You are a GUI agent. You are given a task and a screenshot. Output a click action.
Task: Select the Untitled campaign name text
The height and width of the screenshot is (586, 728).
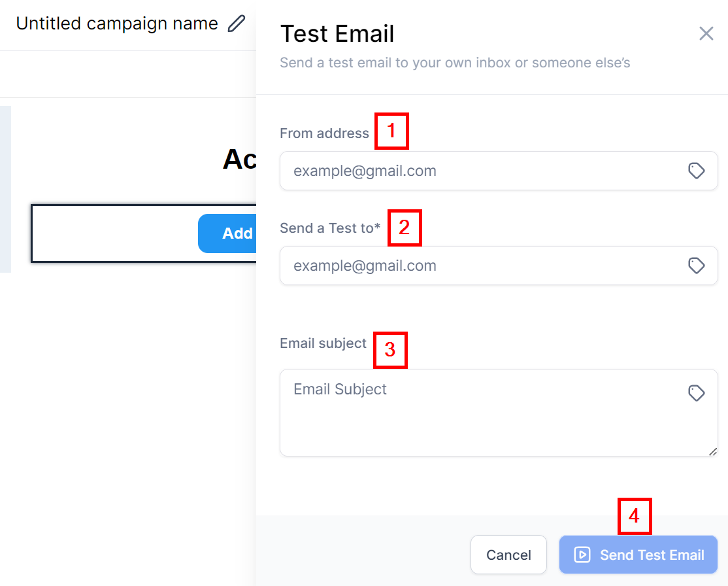[x=117, y=24]
